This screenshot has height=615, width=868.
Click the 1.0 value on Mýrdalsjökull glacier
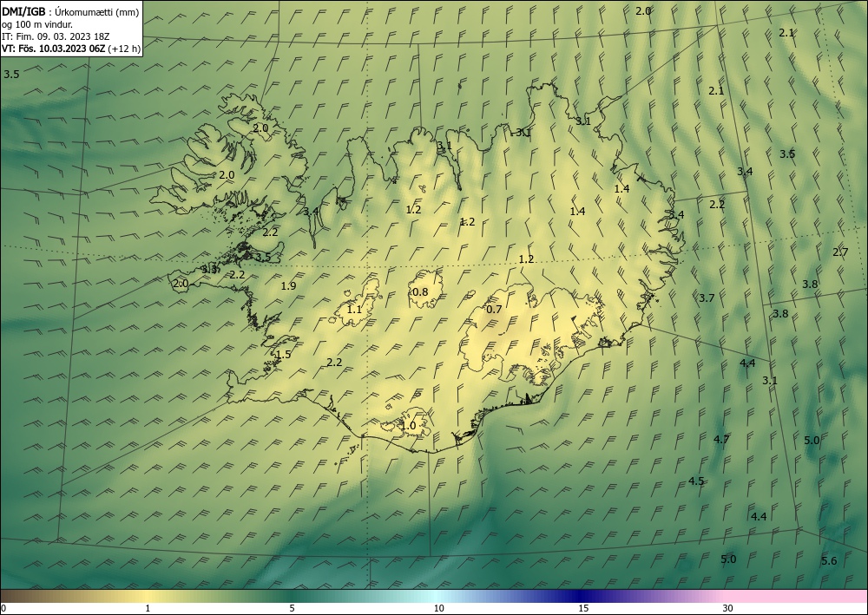(408, 427)
